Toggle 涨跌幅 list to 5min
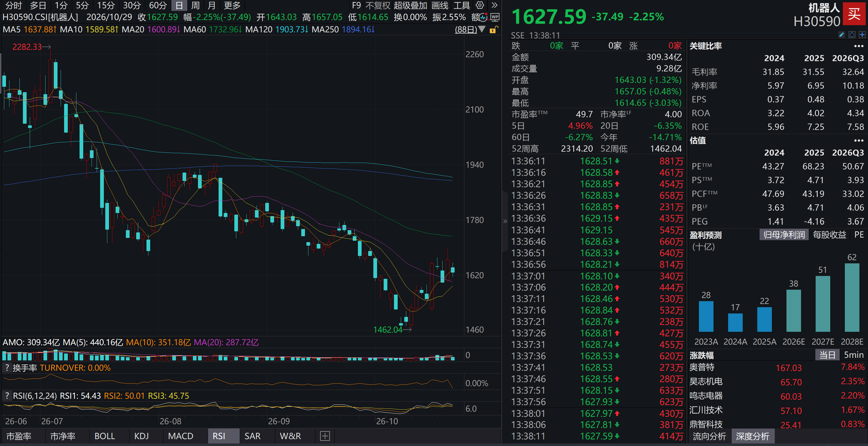The width and height of the screenshot is (868, 446). tap(853, 355)
